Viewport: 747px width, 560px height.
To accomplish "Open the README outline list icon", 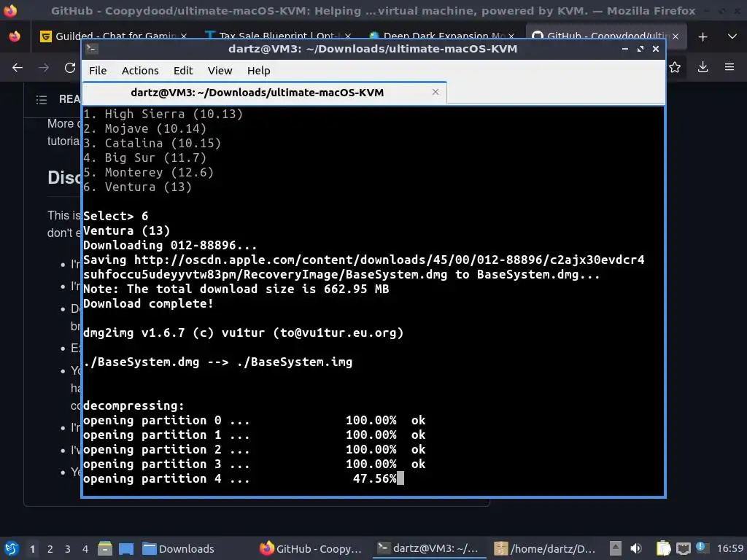I will pyautogui.click(x=42, y=99).
